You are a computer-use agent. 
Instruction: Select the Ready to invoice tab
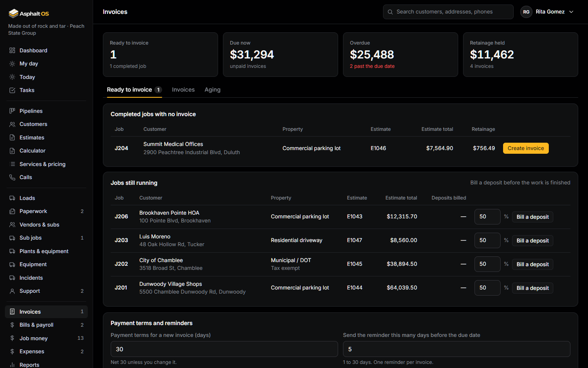pyautogui.click(x=134, y=90)
